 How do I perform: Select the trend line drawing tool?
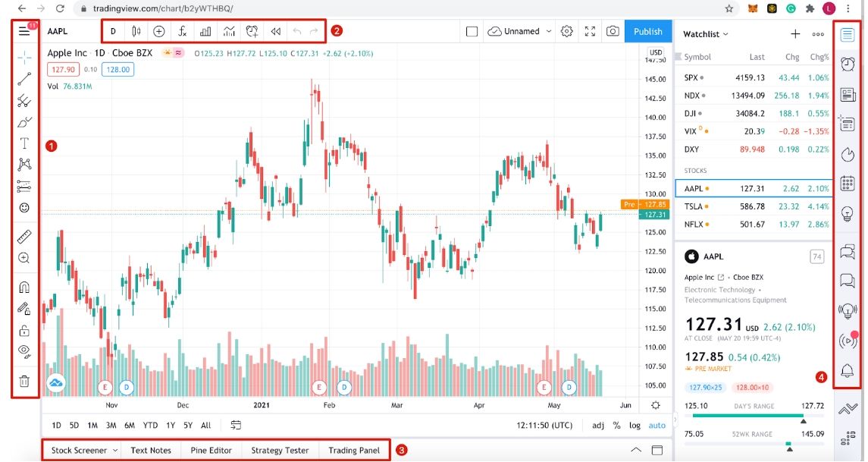24,79
